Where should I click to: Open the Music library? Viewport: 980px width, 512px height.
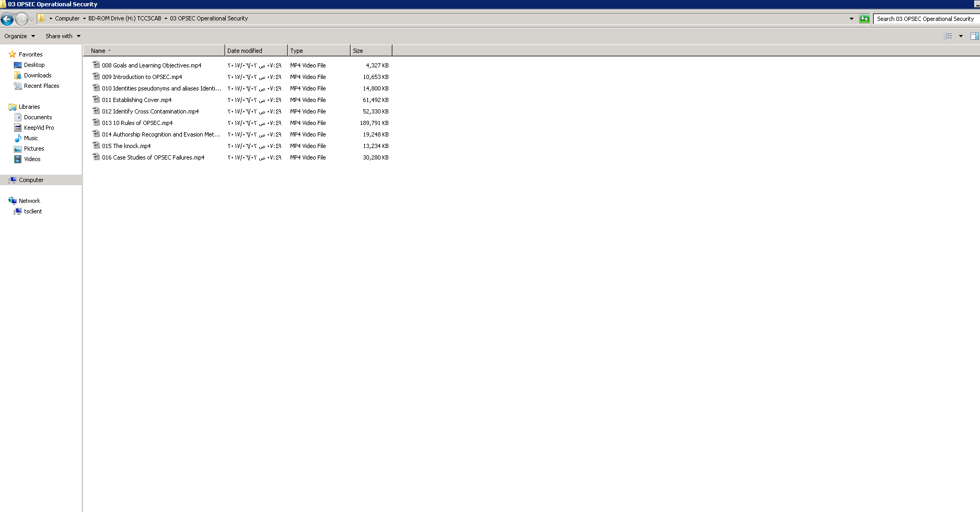click(31, 138)
